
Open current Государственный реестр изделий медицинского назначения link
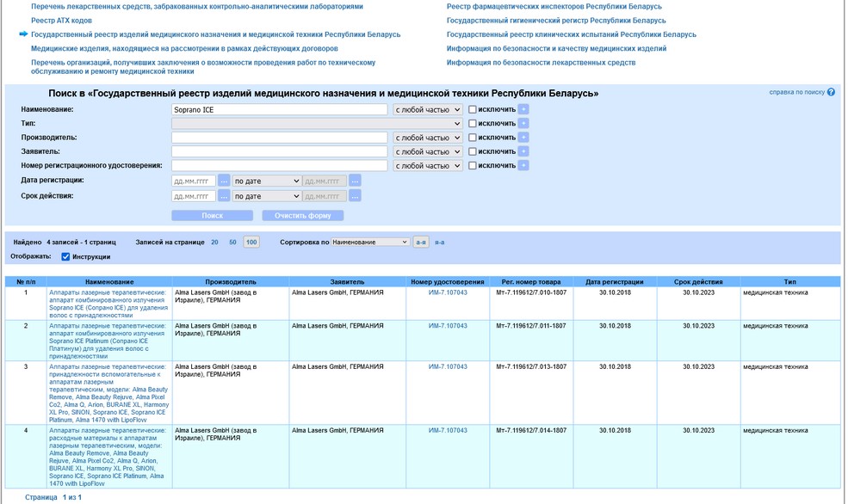pyautogui.click(x=216, y=34)
